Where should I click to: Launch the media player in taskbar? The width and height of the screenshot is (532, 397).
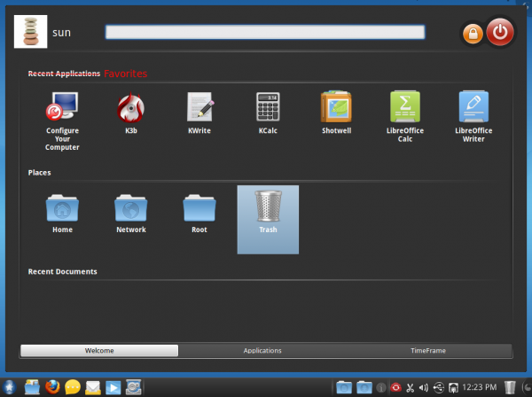(x=113, y=388)
